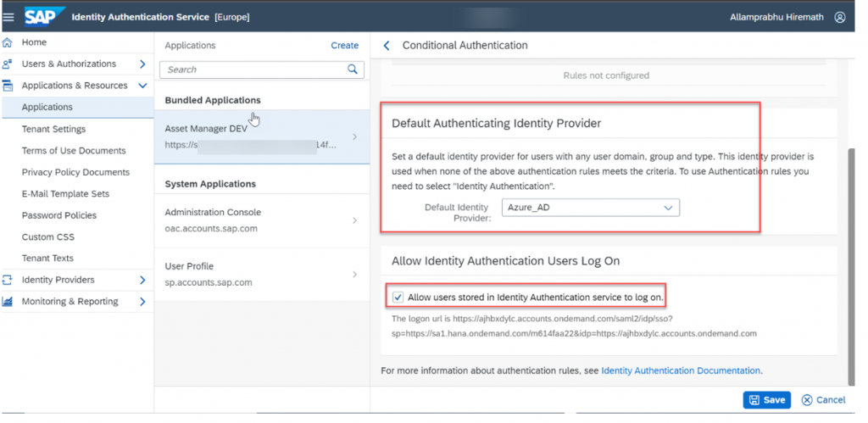Click the Users & Authorizations label
Viewport: 868px width, 423px height.
coord(69,64)
